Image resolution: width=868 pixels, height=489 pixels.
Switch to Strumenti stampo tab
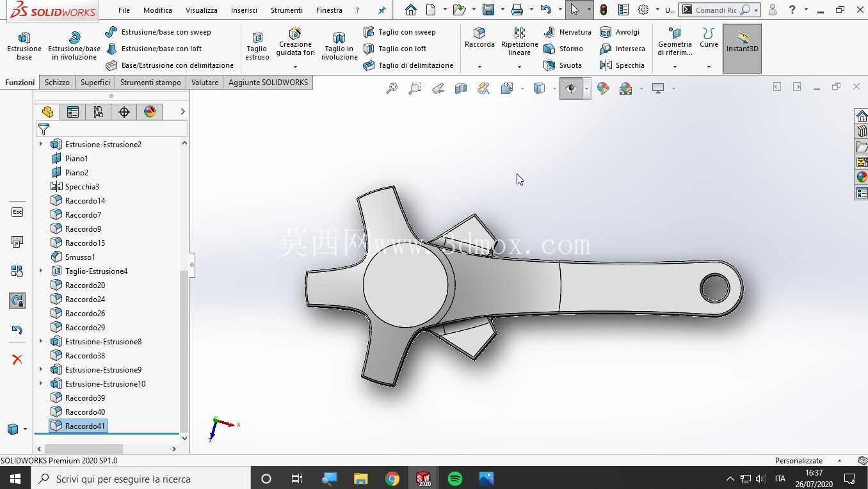(150, 82)
